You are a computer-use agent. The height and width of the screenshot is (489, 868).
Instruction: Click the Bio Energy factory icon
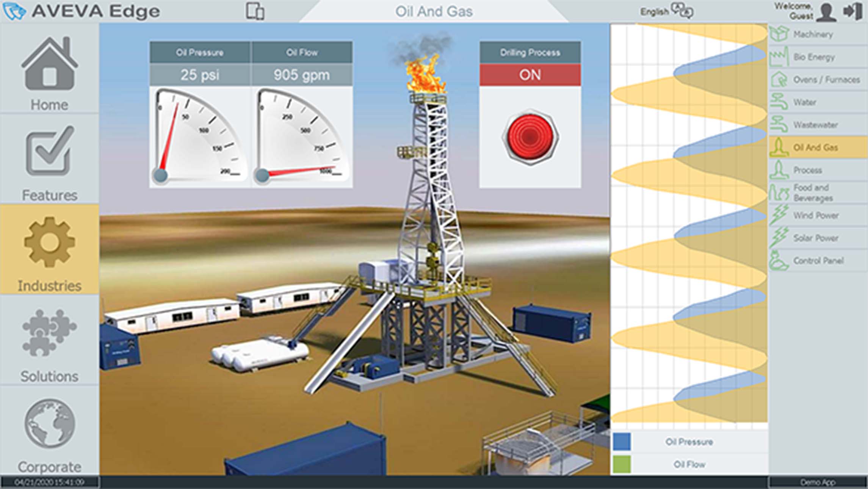[x=779, y=57]
